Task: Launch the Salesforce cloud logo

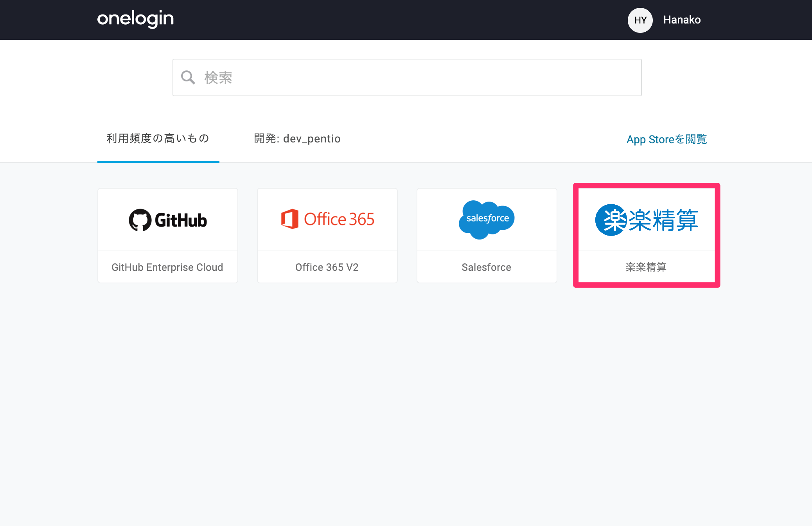Action: tap(487, 220)
